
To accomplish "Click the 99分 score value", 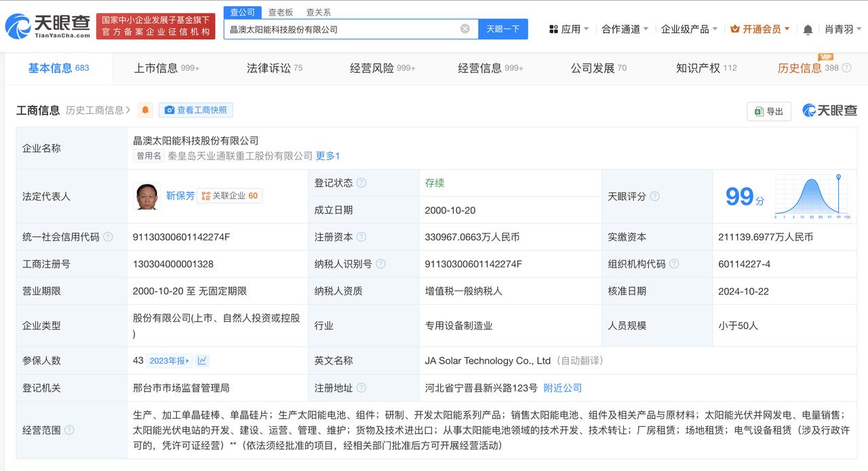I will [745, 197].
